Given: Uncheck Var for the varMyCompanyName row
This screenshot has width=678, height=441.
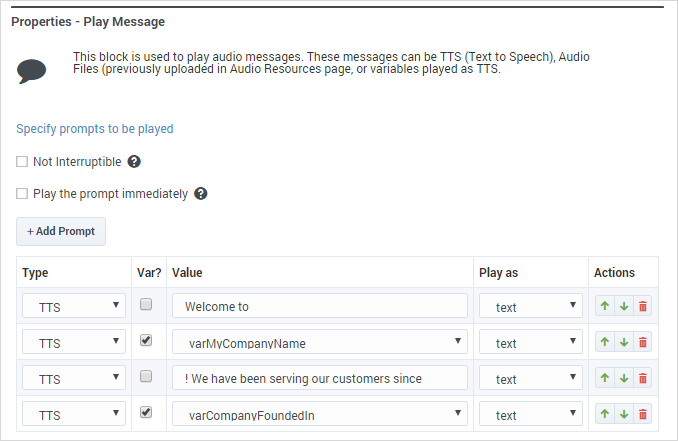Looking at the screenshot, I should [146, 340].
